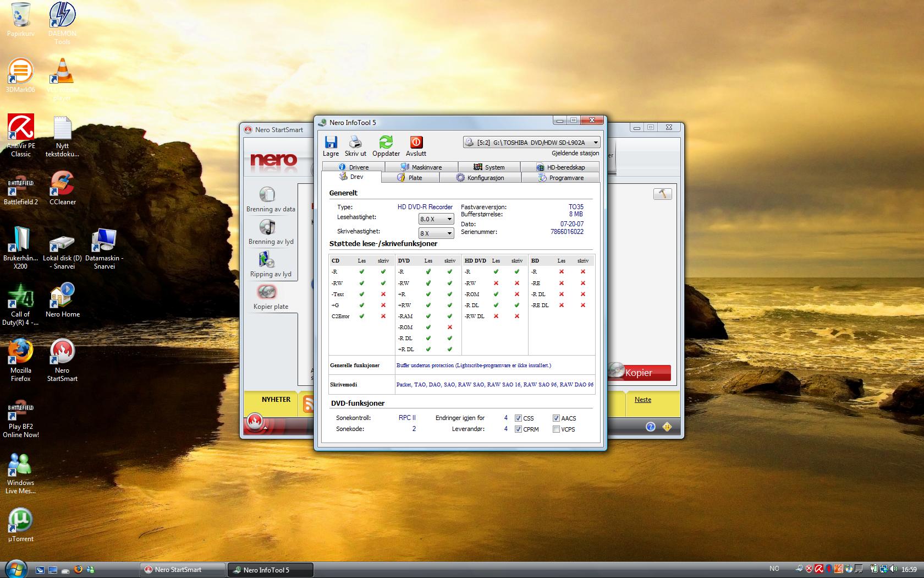Viewport: 924px width, 578px height.
Task: Switch to System tab
Action: (489, 167)
